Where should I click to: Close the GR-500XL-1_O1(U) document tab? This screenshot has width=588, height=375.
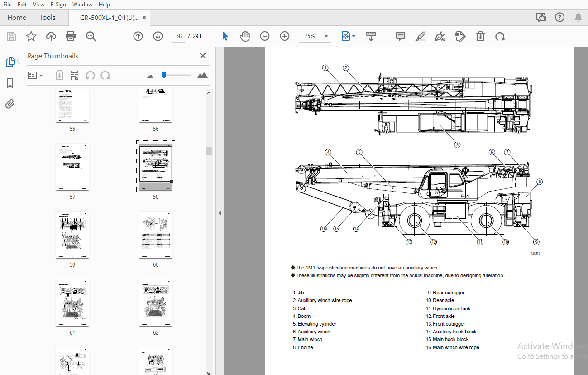[144, 18]
